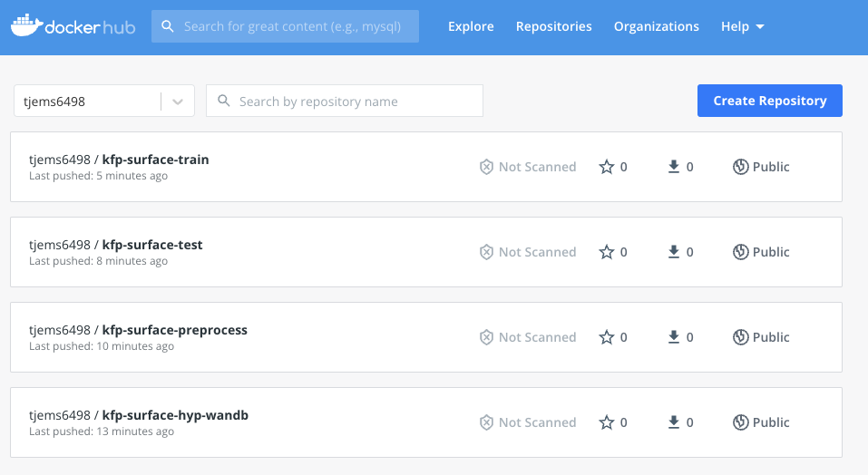The width and height of the screenshot is (868, 475).
Task: Click the Not Scanned shield icon for kfp-surface-train
Action: pos(486,167)
